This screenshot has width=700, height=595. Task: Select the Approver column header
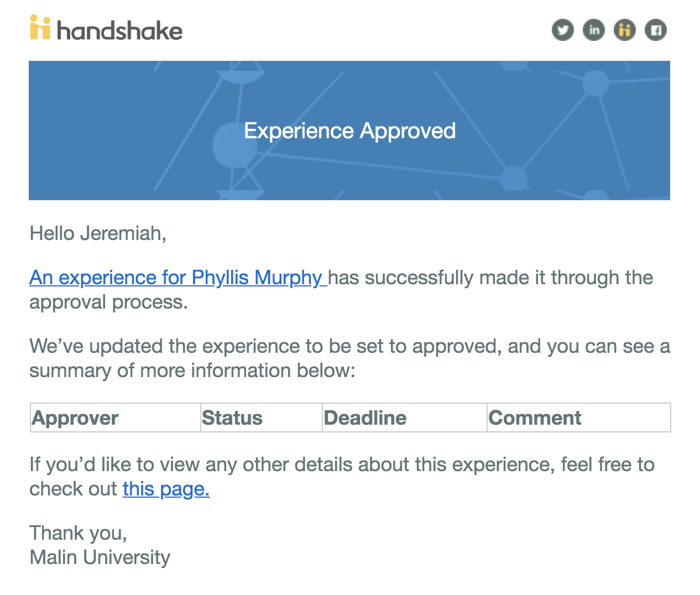115,418
